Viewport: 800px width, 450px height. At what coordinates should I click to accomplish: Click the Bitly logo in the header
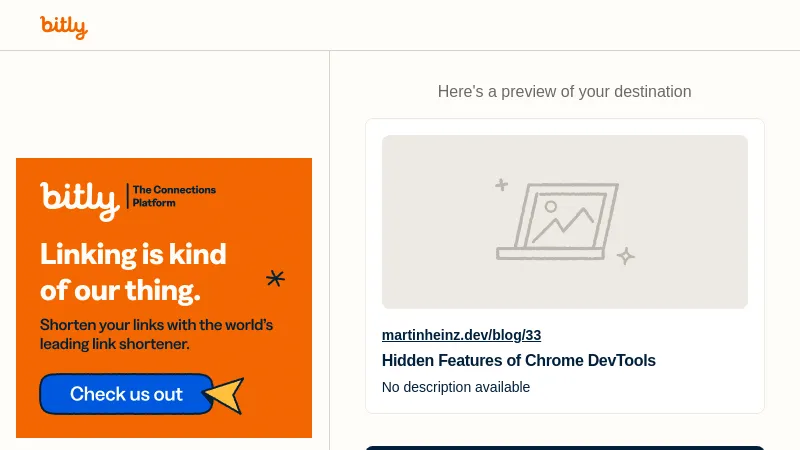64,26
